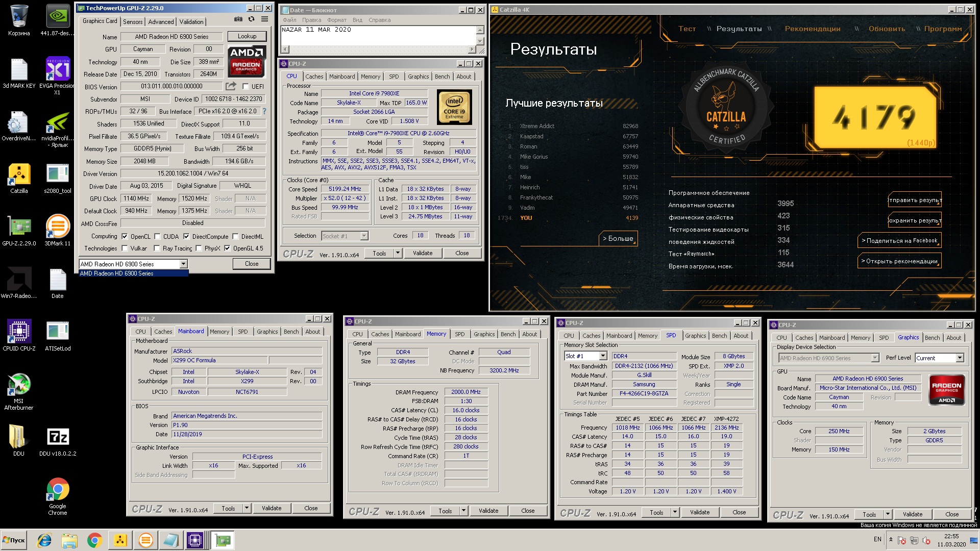
Task: Toggle the CUDA checkbox
Action: [157, 236]
